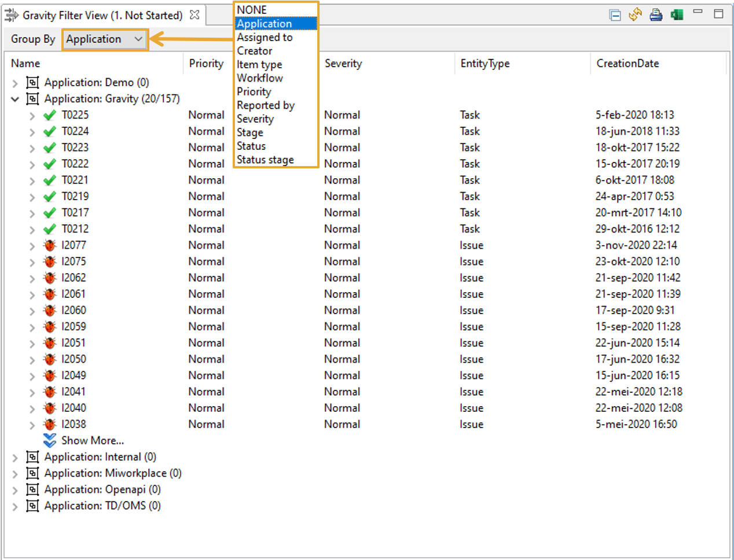
Task: Sort by the CreationDate column header
Action: [x=627, y=64]
